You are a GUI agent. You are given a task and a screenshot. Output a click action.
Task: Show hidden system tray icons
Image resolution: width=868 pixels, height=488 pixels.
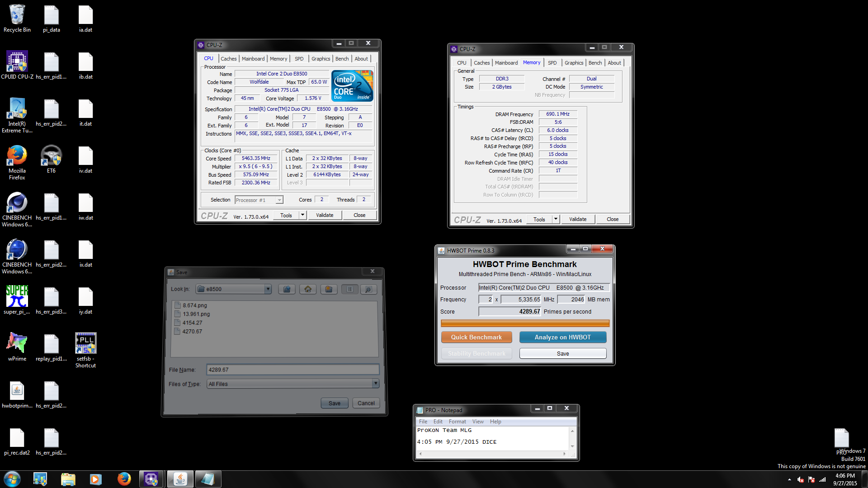point(789,479)
